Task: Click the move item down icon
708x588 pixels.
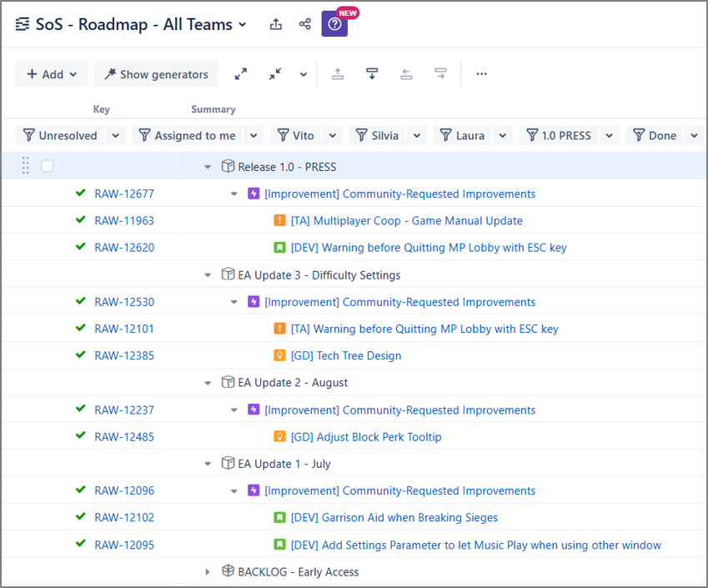Action: [x=372, y=74]
